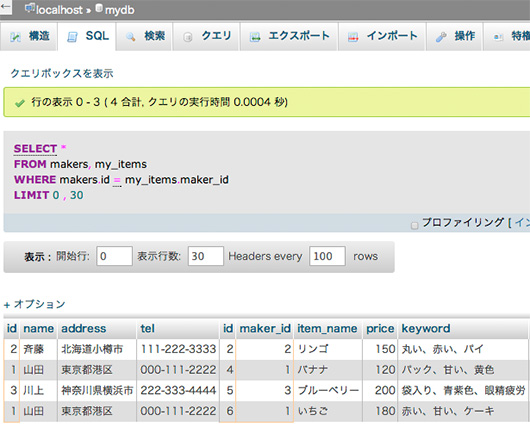Click the 表示行数 input field
The height and width of the screenshot is (427, 530).
pos(206,256)
